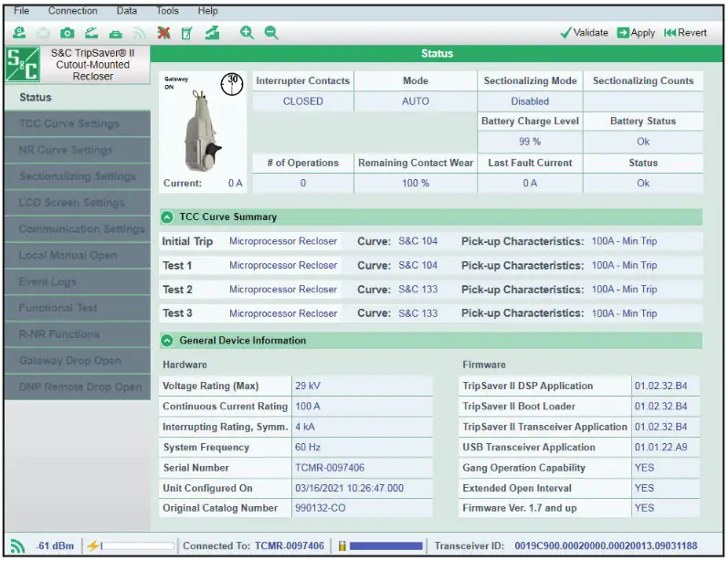Click the zoom in magnifier icon
Screen dimensions: 728x561
(x=247, y=32)
